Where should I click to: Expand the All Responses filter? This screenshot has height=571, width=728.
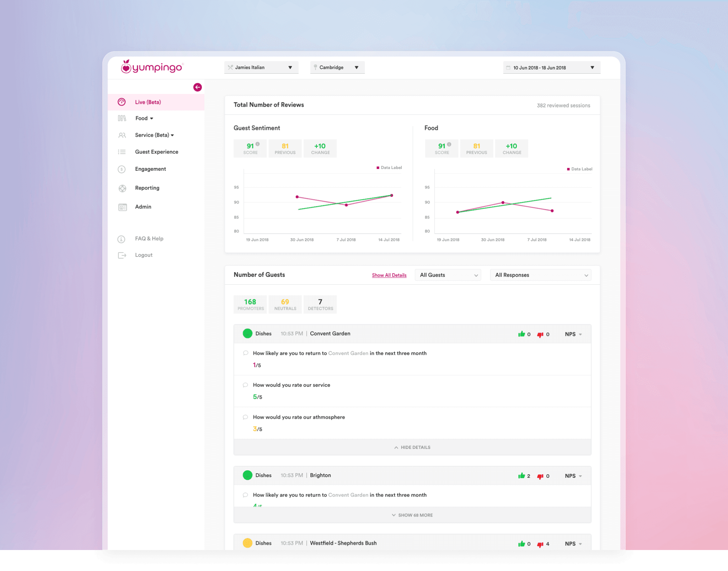[540, 275]
